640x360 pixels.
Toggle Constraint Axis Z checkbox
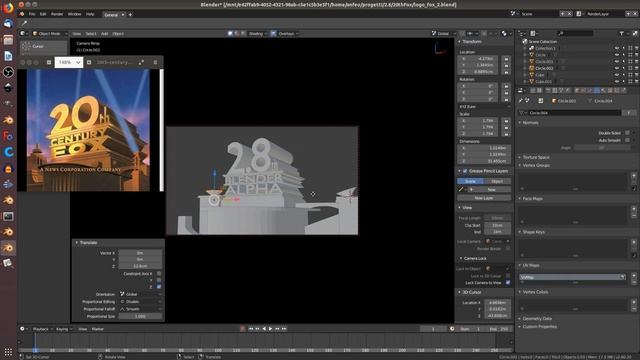[x=159, y=287]
